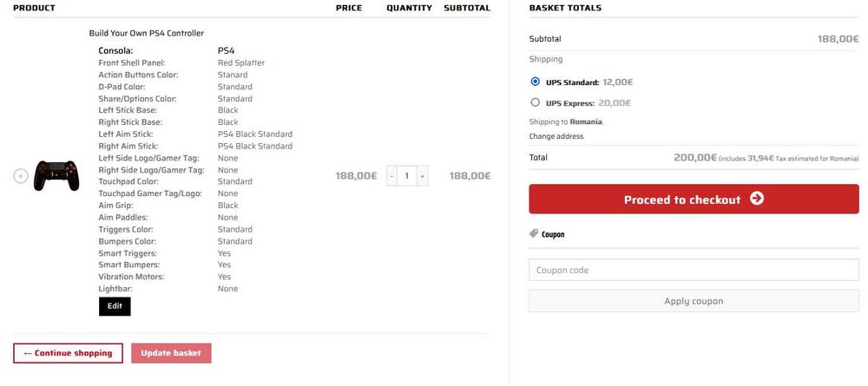
Task: Click the Coupon code input field
Action: 694,270
